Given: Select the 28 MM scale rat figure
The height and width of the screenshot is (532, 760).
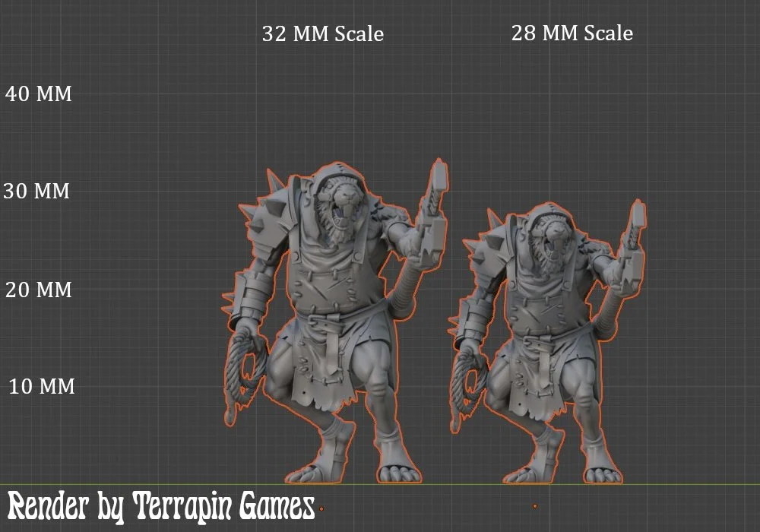Looking at the screenshot, I should click(548, 341).
